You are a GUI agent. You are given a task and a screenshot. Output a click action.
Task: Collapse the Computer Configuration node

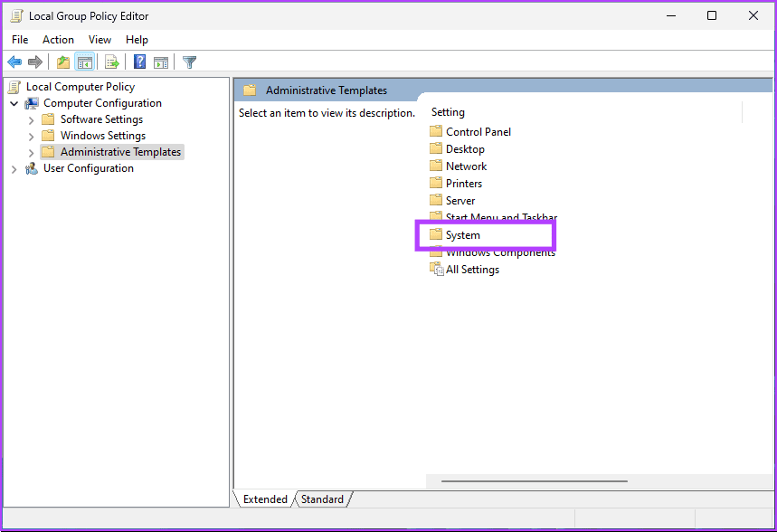point(14,102)
